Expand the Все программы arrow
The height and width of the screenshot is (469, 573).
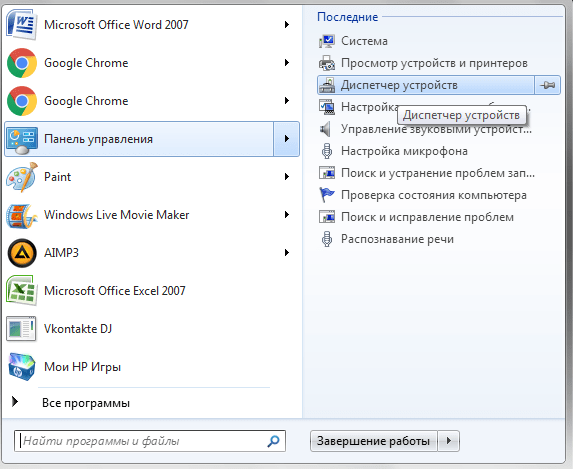point(15,402)
